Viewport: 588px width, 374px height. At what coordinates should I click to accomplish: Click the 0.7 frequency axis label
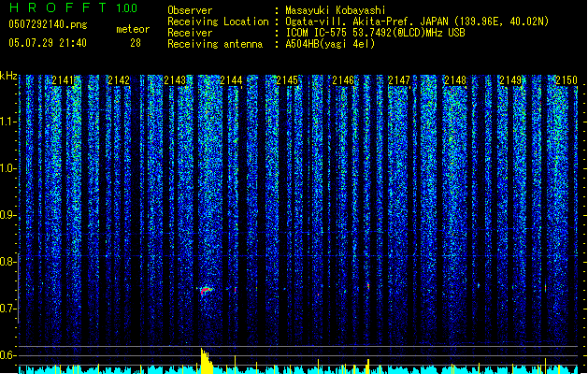point(7,309)
